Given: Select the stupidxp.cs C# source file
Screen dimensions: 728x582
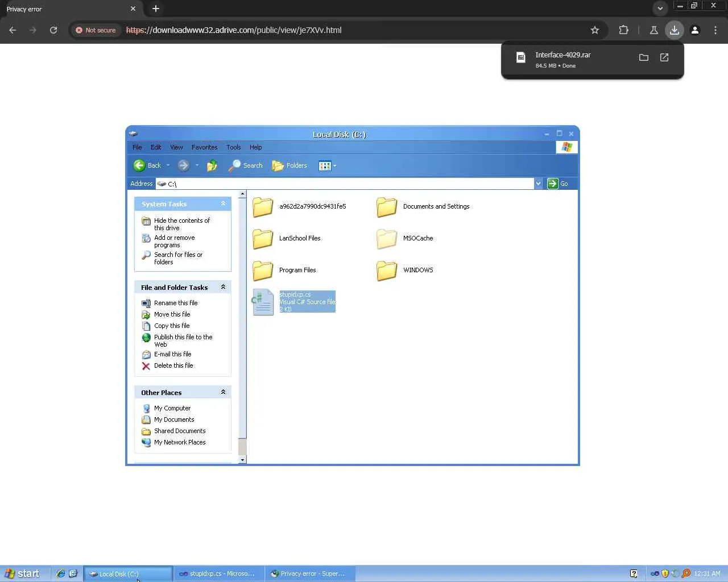Looking at the screenshot, I should click(x=293, y=302).
